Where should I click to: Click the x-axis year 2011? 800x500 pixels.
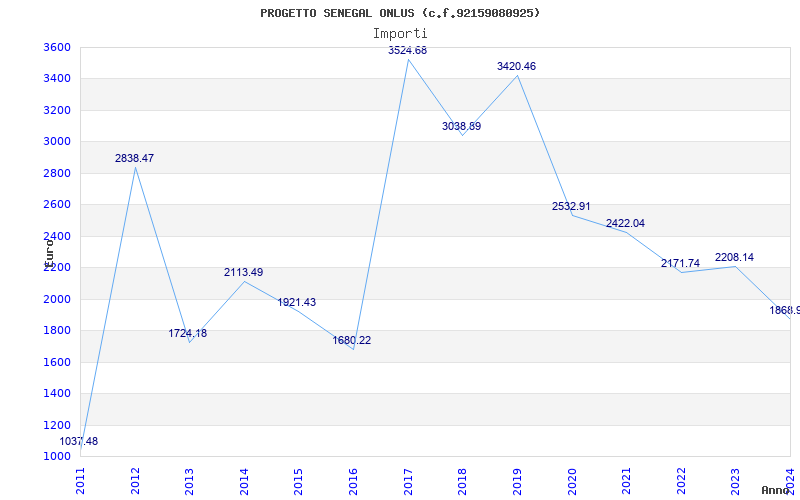[81, 481]
